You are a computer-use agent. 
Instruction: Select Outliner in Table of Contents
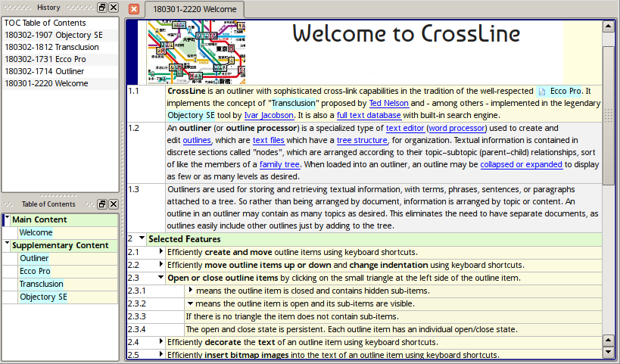[34, 258]
